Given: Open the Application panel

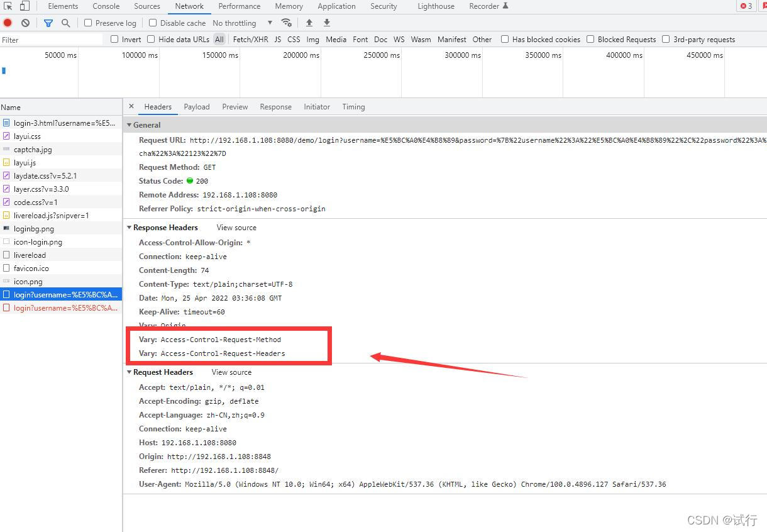Looking at the screenshot, I should (x=336, y=6).
